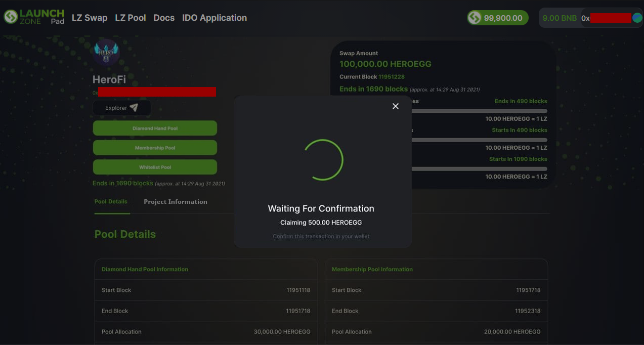Click Membership End Block value 11952318

[x=528, y=311]
